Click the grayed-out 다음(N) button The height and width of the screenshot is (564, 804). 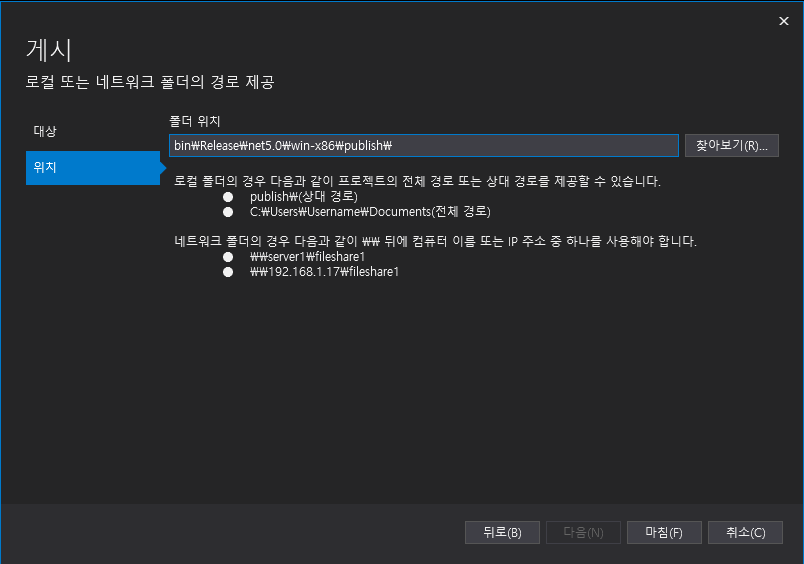click(x=583, y=532)
